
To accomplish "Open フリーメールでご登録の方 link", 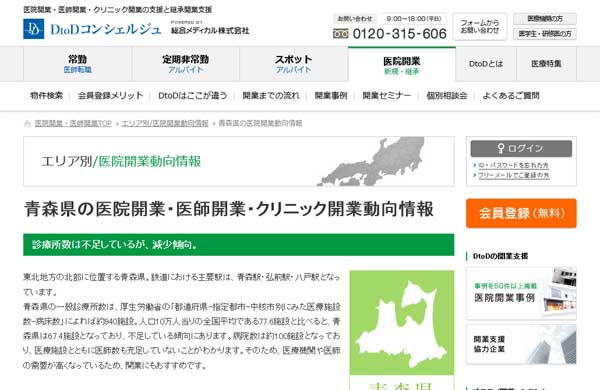I will (x=514, y=175).
